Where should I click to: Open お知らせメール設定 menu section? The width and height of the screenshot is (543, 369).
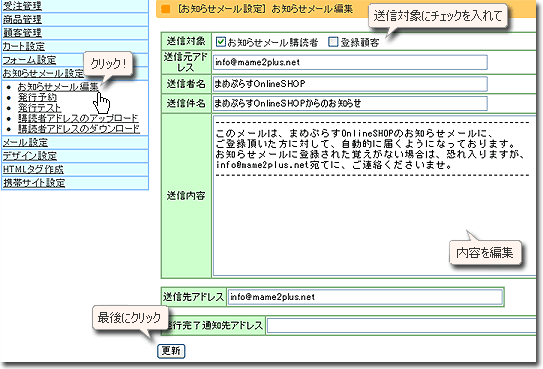43,73
